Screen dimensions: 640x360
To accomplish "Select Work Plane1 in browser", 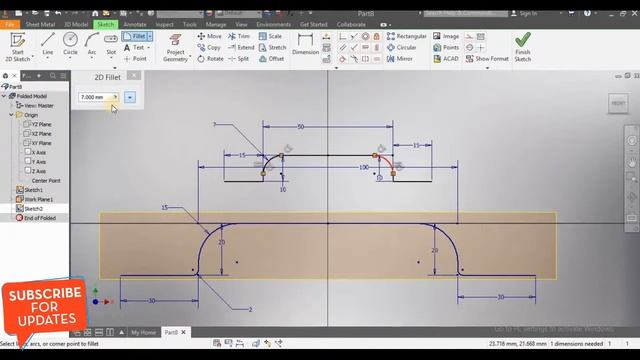I will [35, 199].
